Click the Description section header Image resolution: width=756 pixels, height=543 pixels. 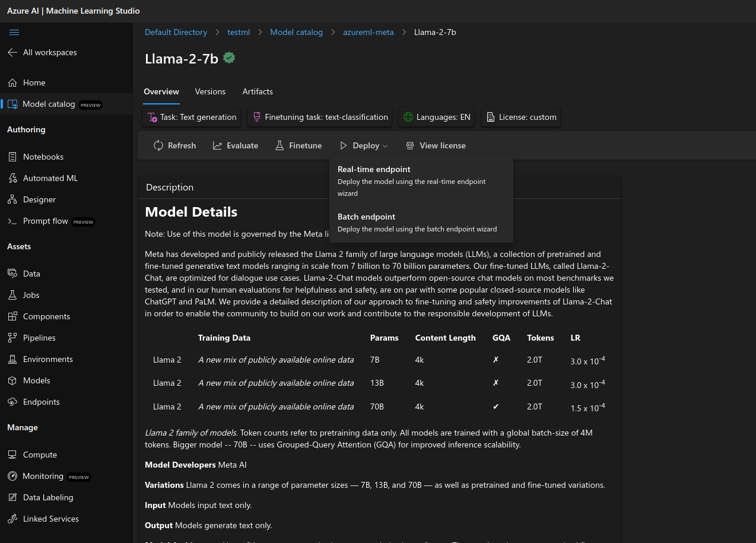tap(170, 187)
